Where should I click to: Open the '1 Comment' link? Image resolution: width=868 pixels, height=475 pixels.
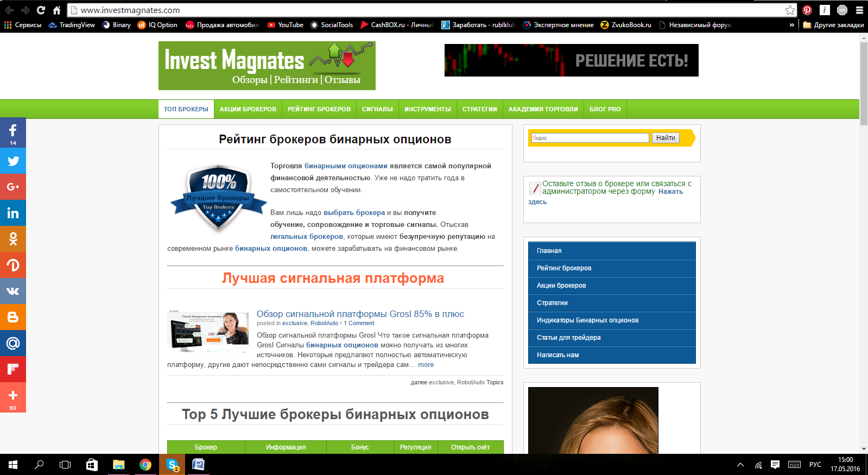(x=359, y=323)
